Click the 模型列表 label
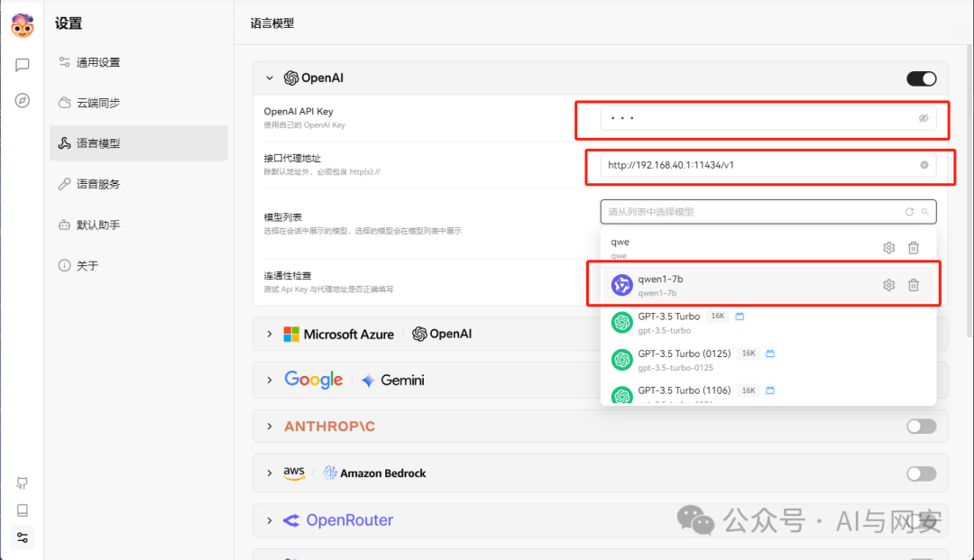The image size is (974, 560). point(282,217)
